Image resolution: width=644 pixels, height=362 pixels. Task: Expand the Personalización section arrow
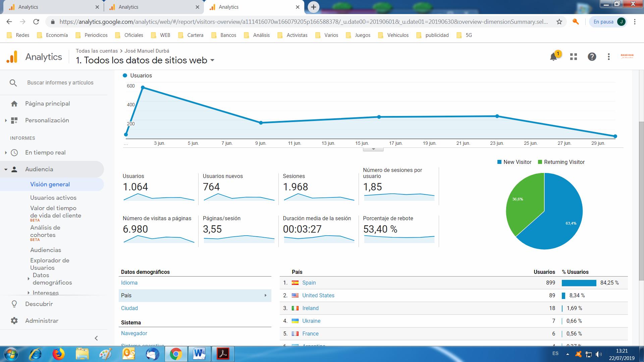point(6,120)
